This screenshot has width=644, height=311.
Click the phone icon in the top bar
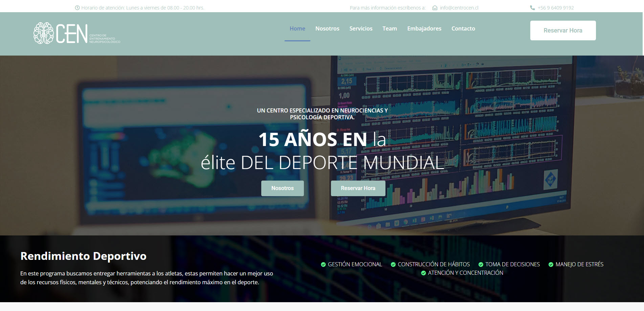point(532,8)
